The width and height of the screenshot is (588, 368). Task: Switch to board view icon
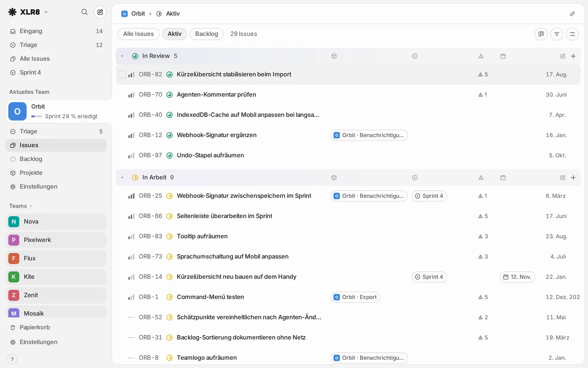click(x=541, y=34)
